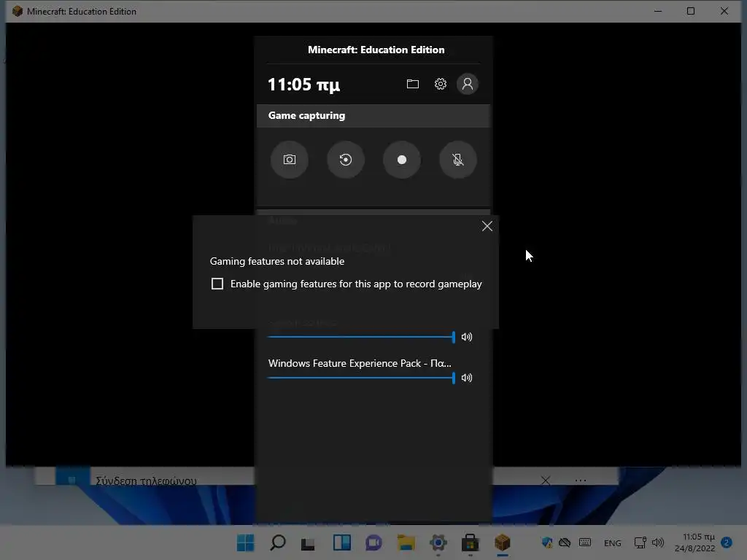This screenshot has height=560, width=747.
Task: Open Settings app on the taskbar
Action: [438, 542]
